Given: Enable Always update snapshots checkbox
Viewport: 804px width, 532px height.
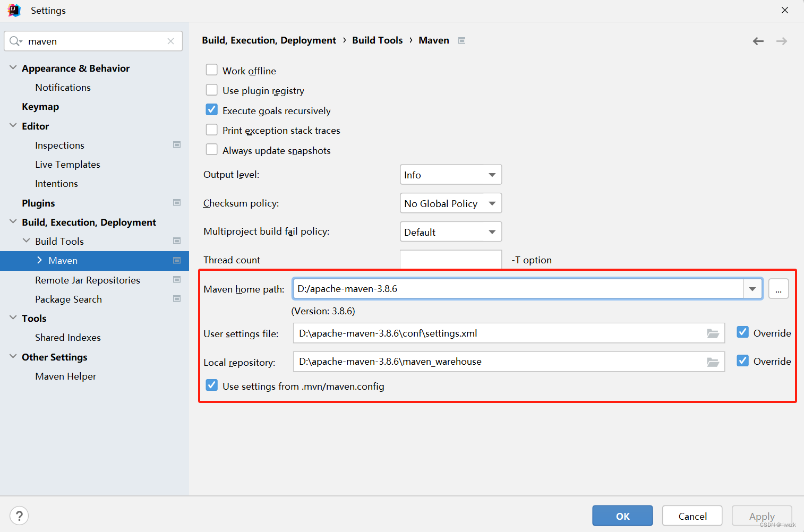Looking at the screenshot, I should [x=211, y=149].
